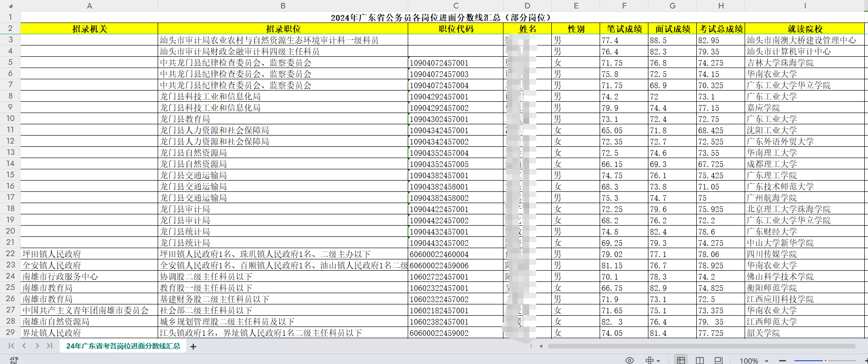Jump to the first sheet tab
This screenshot has width=868, height=364.
click(11, 346)
